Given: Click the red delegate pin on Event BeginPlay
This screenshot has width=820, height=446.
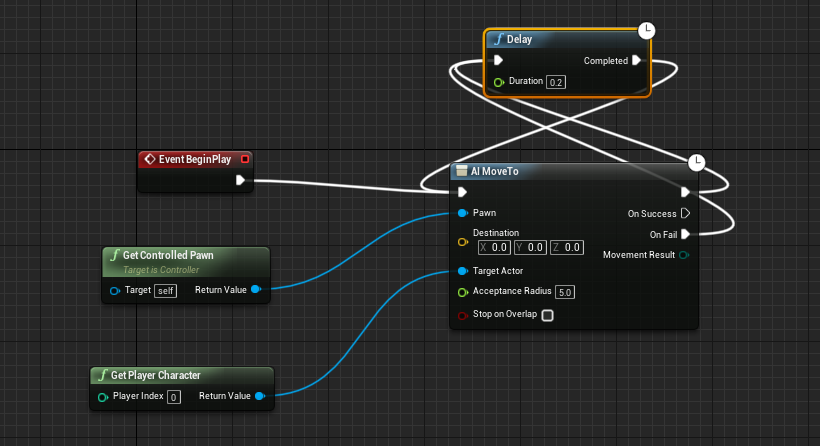Looking at the screenshot, I should point(245,159).
